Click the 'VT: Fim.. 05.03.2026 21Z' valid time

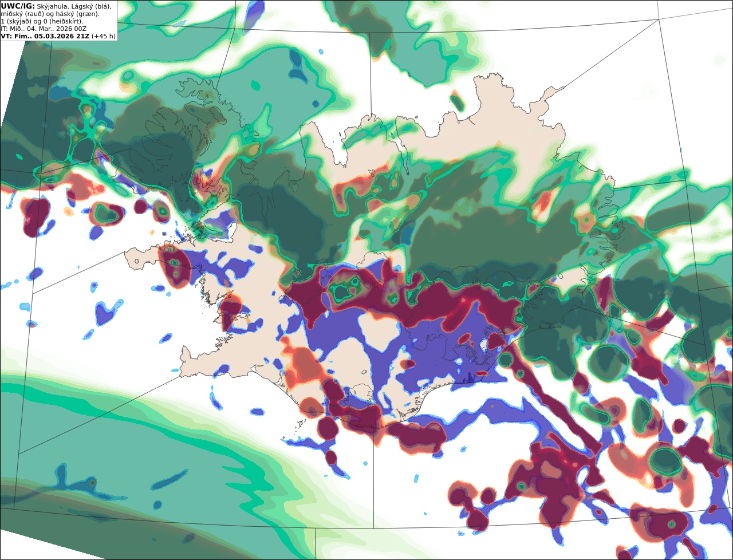click(x=45, y=36)
